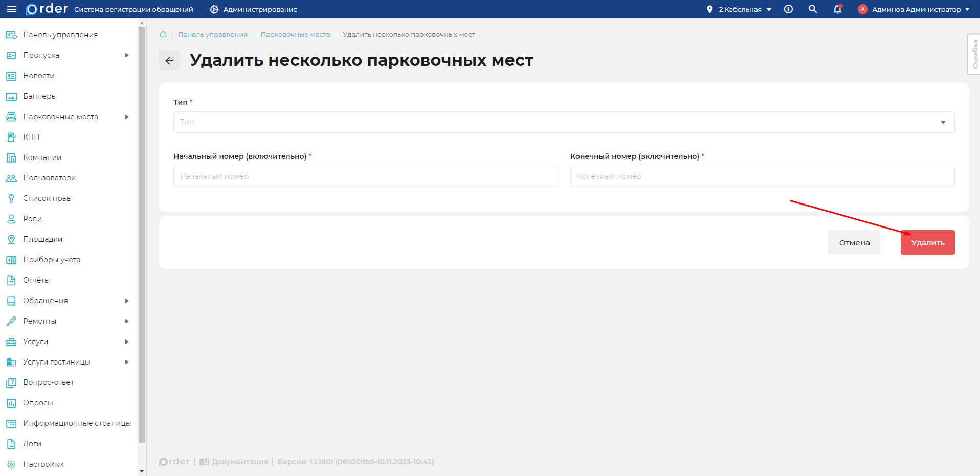Click the home breadcrumb icon
This screenshot has width=980, height=476.
[x=163, y=34]
